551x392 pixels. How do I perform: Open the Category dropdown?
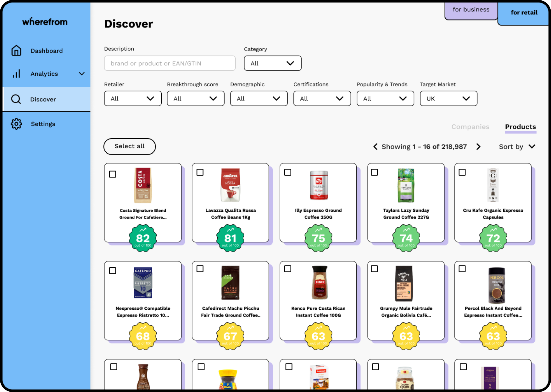[x=273, y=63]
